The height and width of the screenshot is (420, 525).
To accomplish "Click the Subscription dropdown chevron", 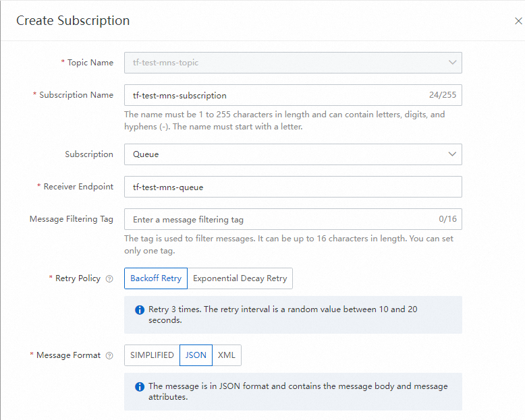I will pyautogui.click(x=452, y=154).
